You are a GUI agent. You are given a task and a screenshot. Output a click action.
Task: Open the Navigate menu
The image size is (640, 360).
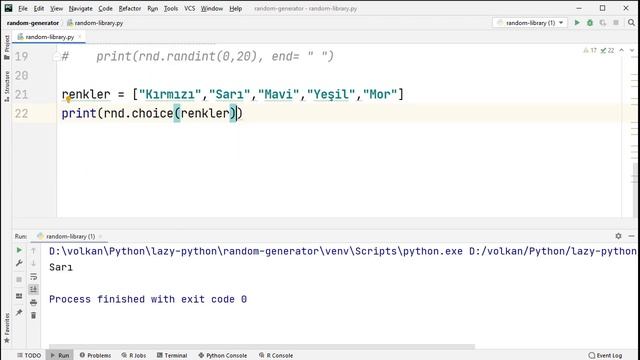80,8
